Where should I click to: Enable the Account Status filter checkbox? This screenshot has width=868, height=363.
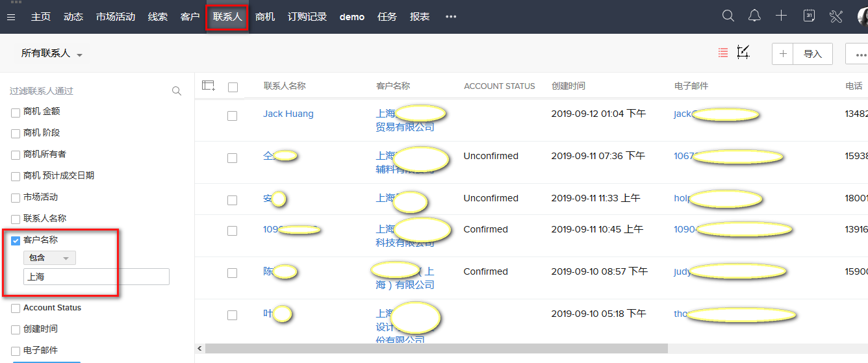pos(16,308)
